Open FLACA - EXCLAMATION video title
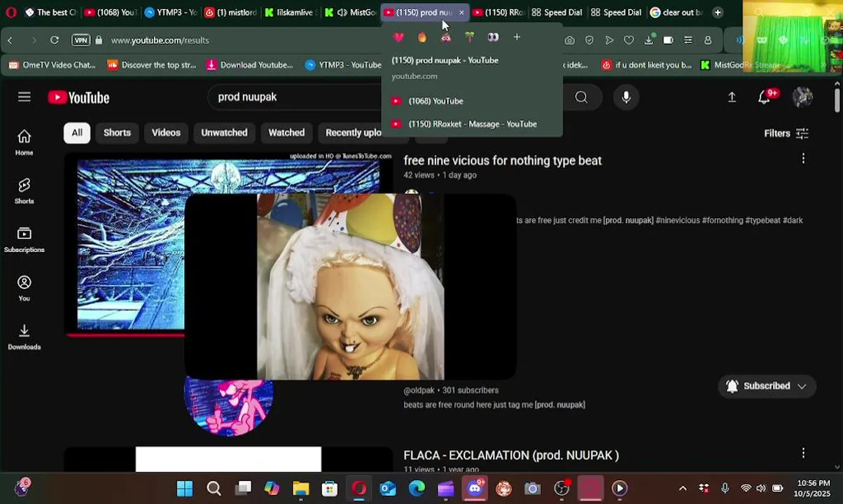This screenshot has width=843, height=504. click(x=511, y=455)
